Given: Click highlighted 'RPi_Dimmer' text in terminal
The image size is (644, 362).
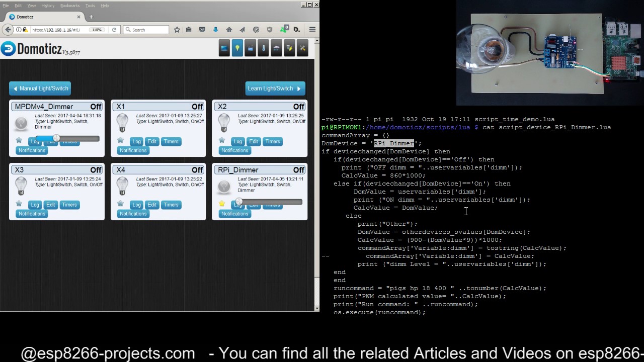Looking at the screenshot, I should (394, 143).
